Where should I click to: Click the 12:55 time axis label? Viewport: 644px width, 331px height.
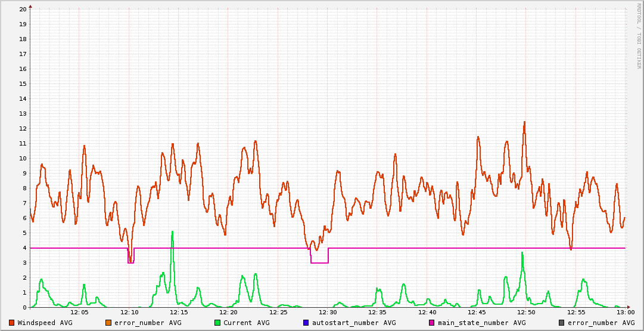click(x=576, y=313)
